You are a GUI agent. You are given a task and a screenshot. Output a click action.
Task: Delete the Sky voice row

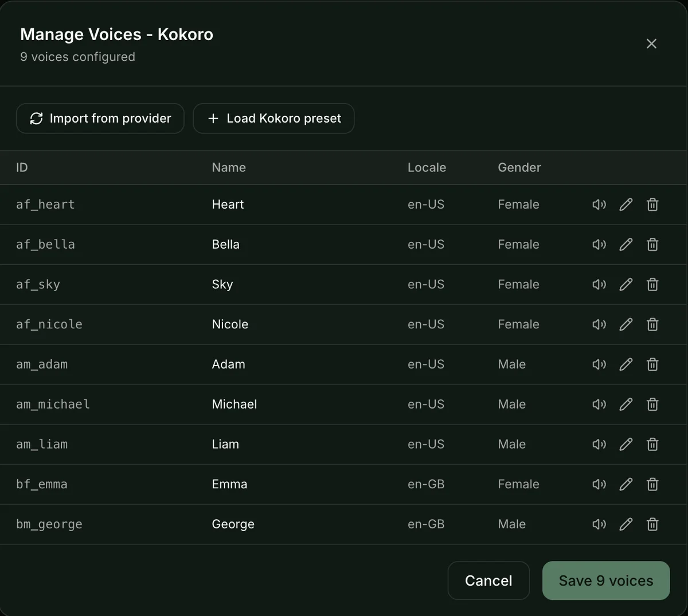pos(652,285)
